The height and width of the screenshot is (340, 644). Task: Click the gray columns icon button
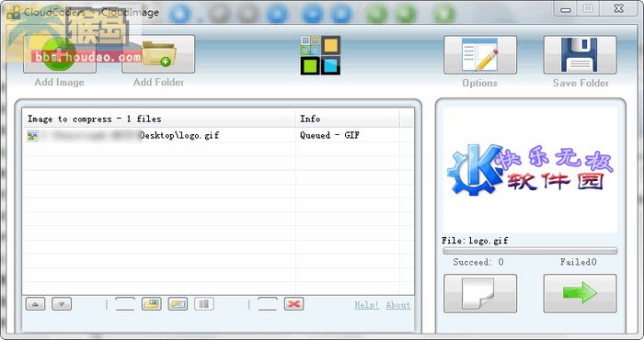(x=204, y=304)
